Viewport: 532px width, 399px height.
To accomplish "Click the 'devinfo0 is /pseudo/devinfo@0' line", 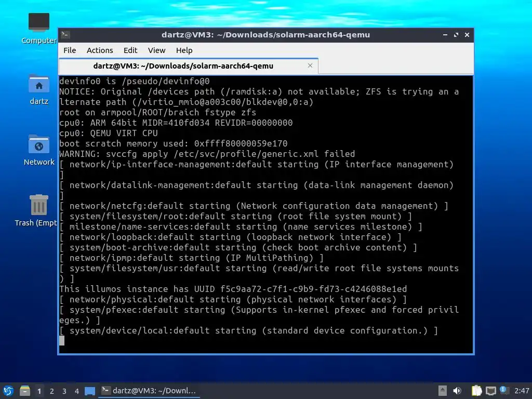I will coord(135,81).
